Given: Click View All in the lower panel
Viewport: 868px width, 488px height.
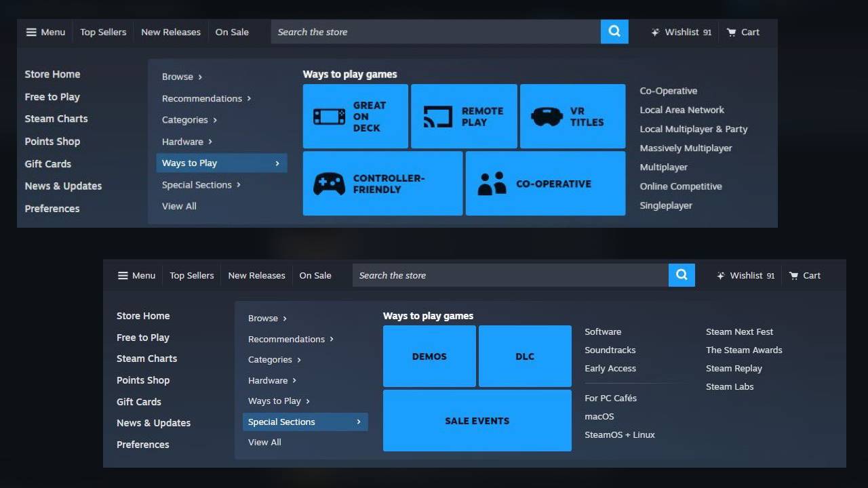Looking at the screenshot, I should [264, 442].
